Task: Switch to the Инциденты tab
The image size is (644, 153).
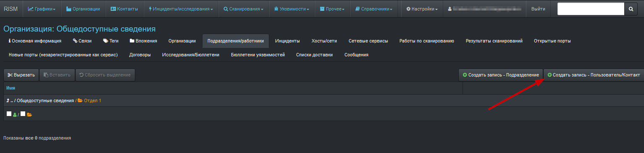Action: point(287,41)
